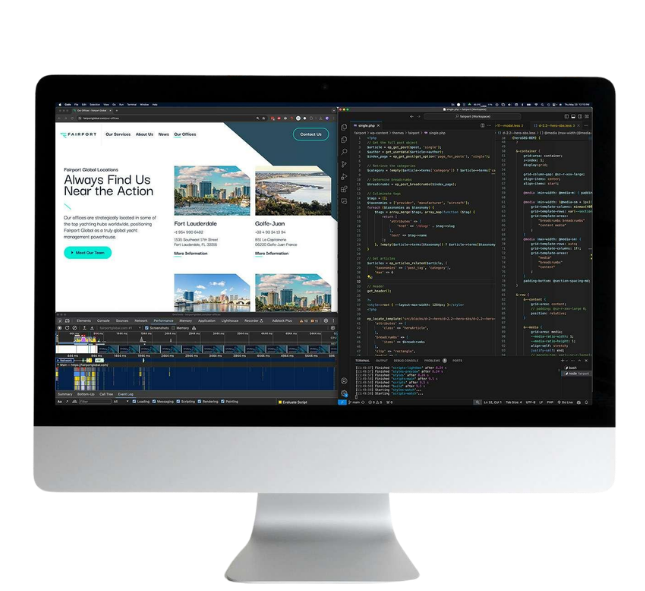Screen dimensions: 645x591
Task: Open the single.php editor more actions menu
Action: (x=489, y=125)
